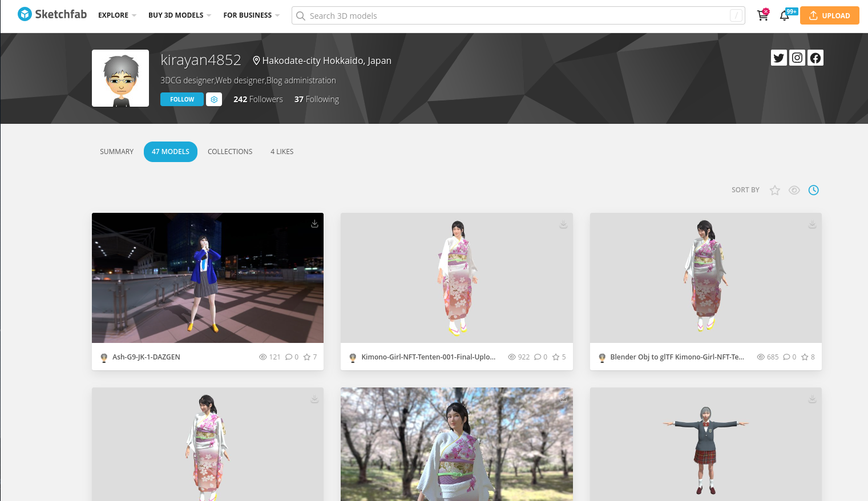
Task: Open the shopping cart
Action: 762,15
